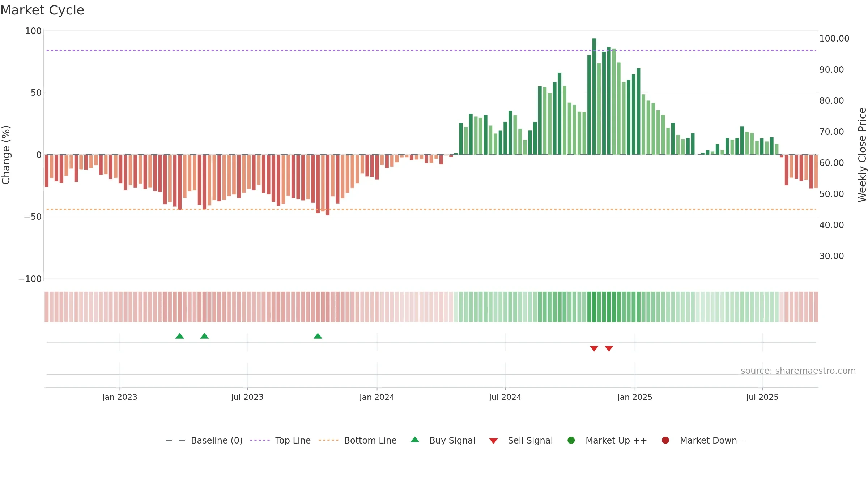Click the second buy signal marker before Jul 2023
Viewport: 868px width, 488px height.
tap(204, 336)
